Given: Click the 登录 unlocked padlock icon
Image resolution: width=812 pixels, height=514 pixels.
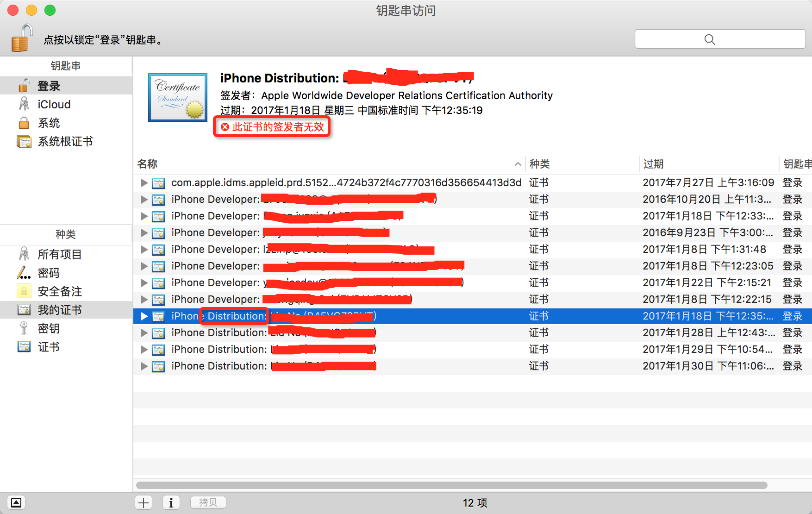Looking at the screenshot, I should coord(24,86).
